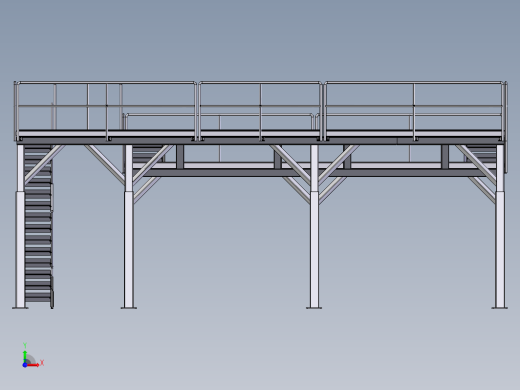520x390 pixels.
Task: Select the rightmost support column
Action: coord(500,226)
